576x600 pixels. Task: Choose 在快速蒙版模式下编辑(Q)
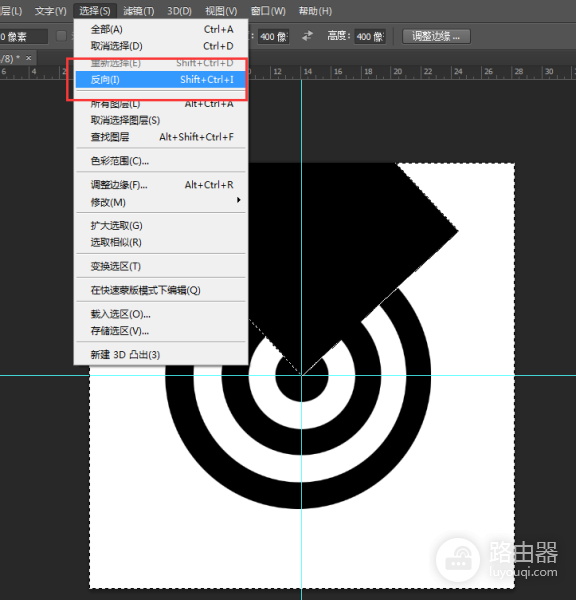click(161, 290)
